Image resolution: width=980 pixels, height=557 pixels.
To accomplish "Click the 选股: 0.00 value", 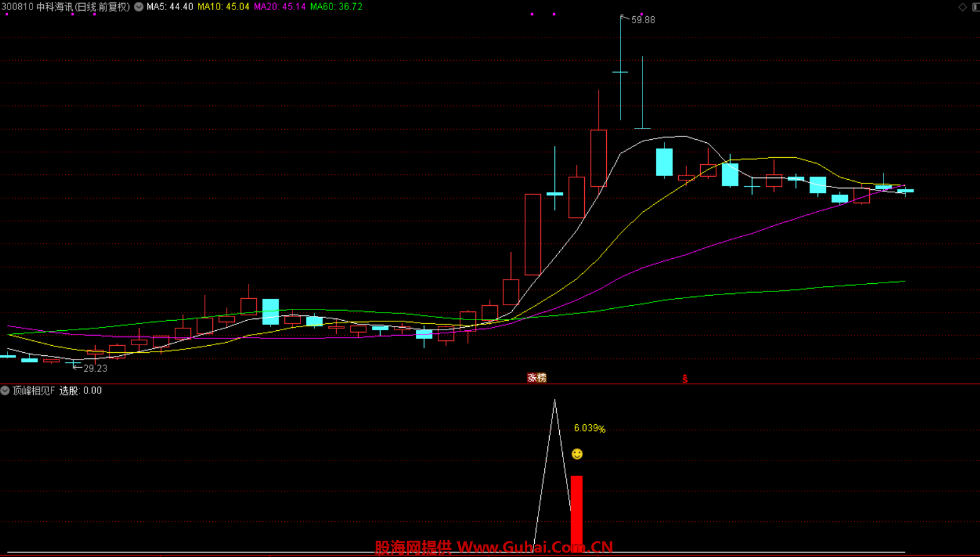I will (x=81, y=390).
